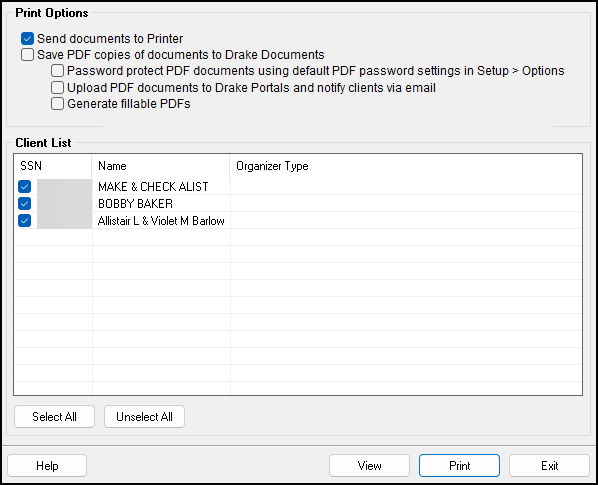Click the Select All button
Image resolution: width=598 pixels, height=485 pixels.
click(55, 416)
